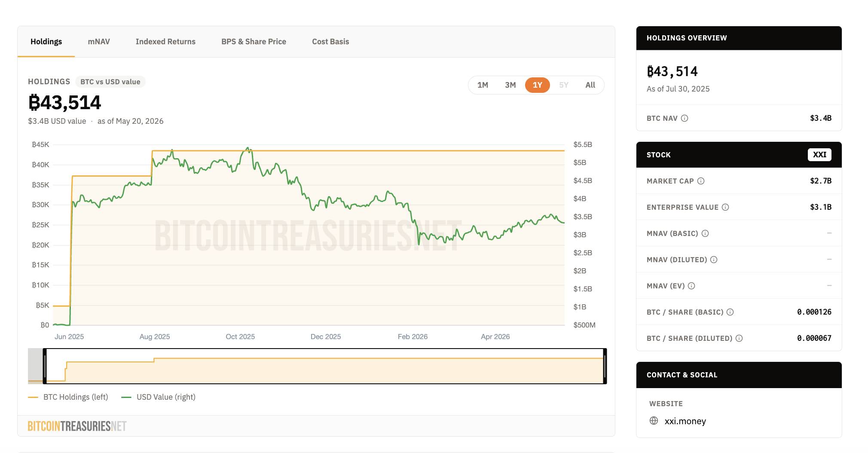Select the 5Y time range
Screen dimensions: 868x453
564,85
